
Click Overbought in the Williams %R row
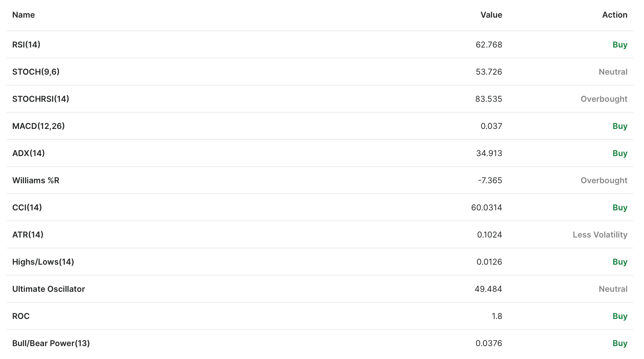point(604,181)
